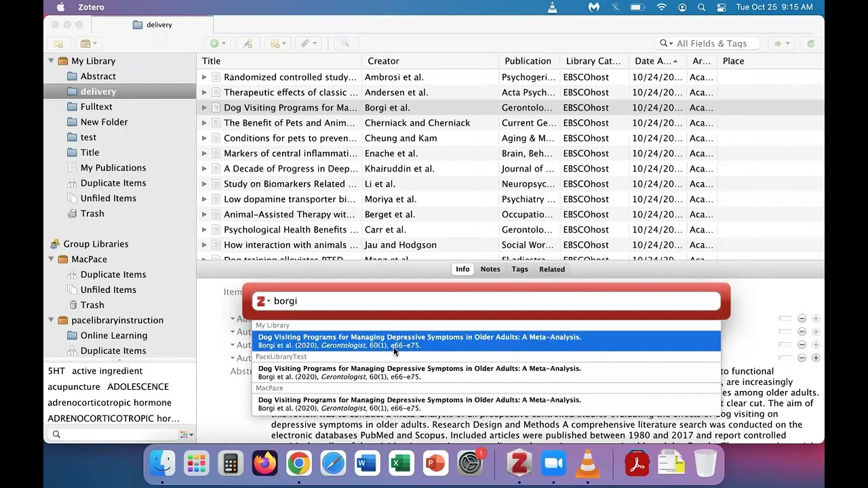This screenshot has height=488, width=868.
Task: Click the Title column header
Action: coord(279,61)
